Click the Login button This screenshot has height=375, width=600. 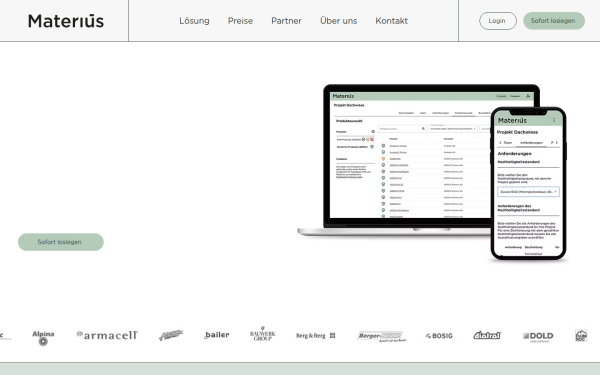pos(498,21)
